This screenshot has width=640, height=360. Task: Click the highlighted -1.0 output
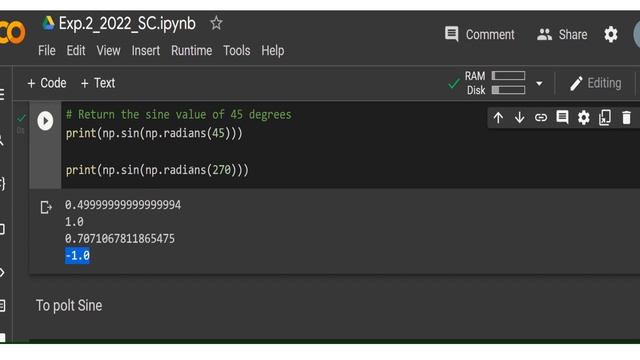77,256
